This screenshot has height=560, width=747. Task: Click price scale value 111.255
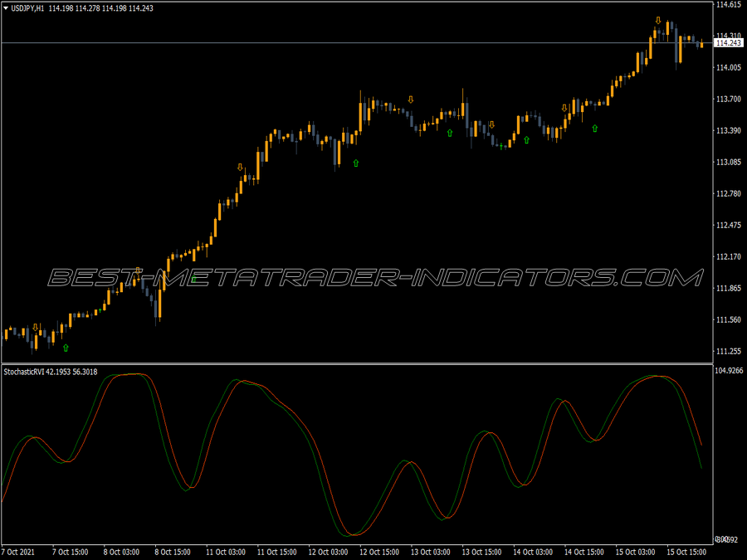point(729,352)
